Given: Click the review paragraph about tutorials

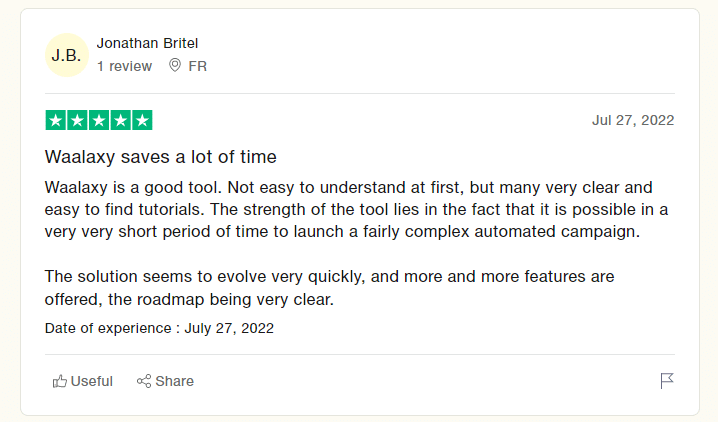Looking at the screenshot, I should 356,209.
